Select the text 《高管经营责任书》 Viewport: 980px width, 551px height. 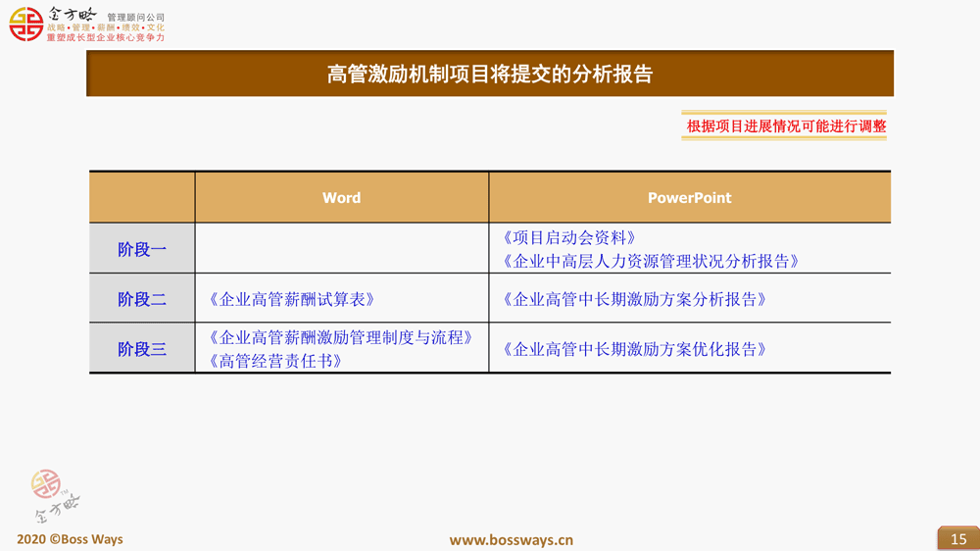[275, 361]
